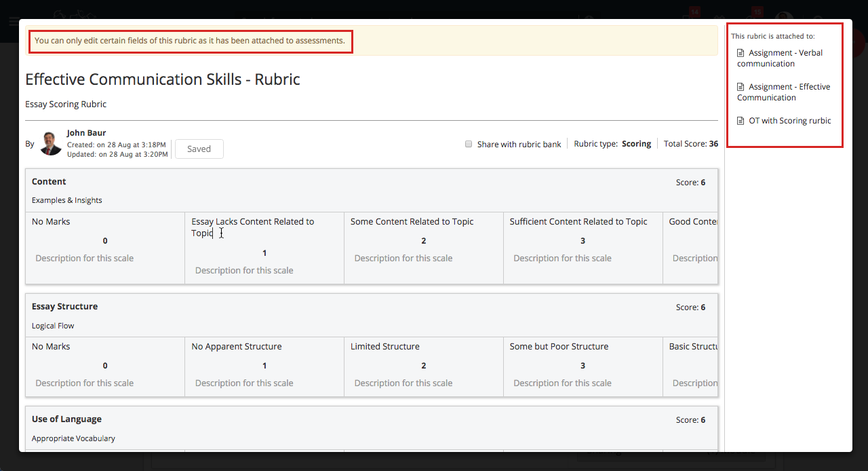Click the score value 3 under Some but Poor Structure
This screenshot has width=868, height=471.
point(583,366)
